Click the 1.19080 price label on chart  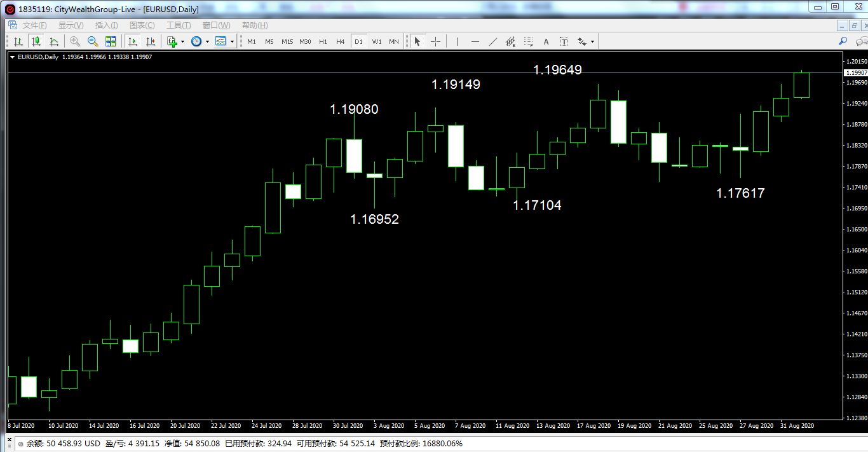354,109
